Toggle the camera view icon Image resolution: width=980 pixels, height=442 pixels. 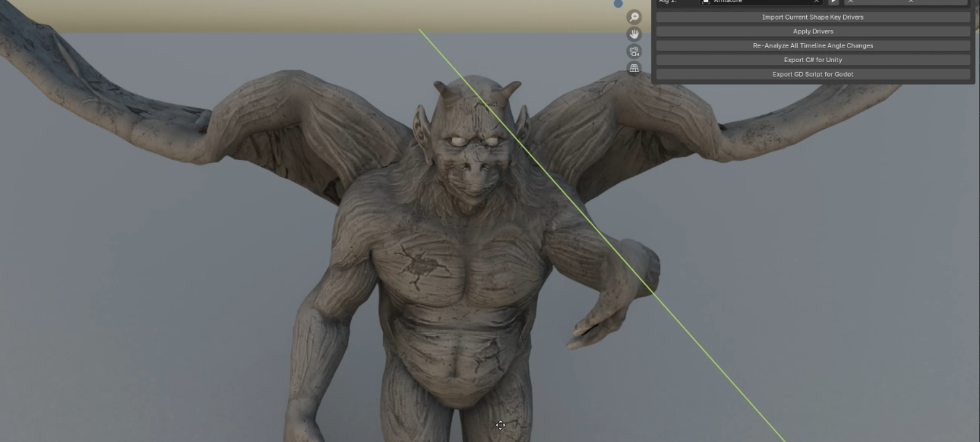[x=634, y=51]
